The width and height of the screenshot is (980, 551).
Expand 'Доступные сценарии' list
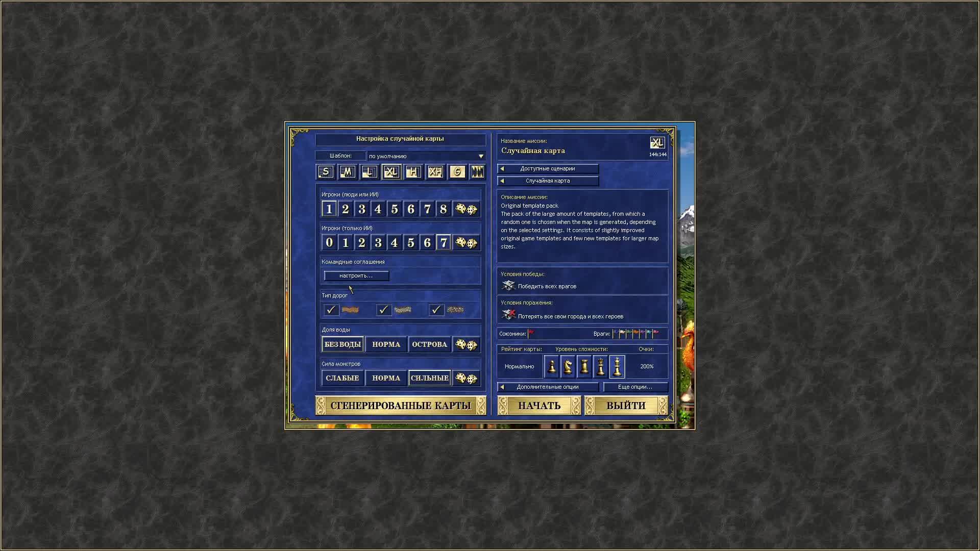(x=548, y=169)
